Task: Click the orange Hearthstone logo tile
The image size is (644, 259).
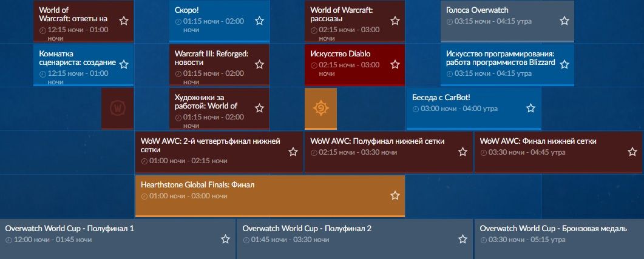Action: (320, 109)
